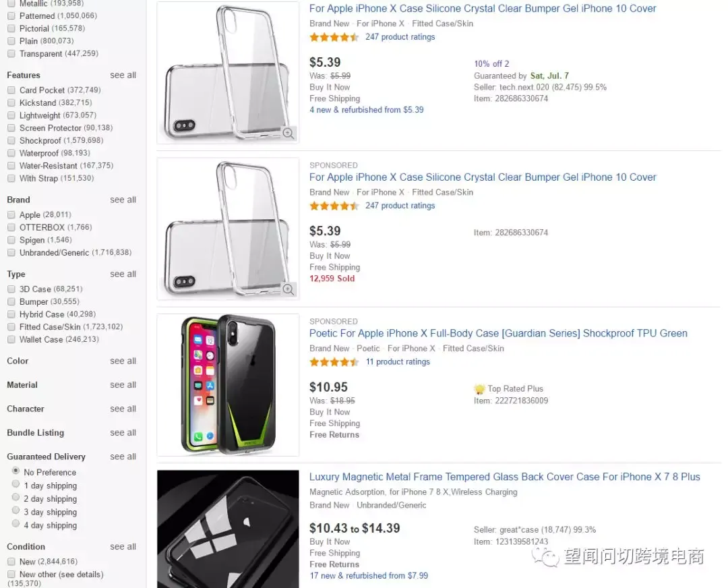
Task: Open Luxury Magnetic Metal Frame case listing
Action: click(x=505, y=477)
